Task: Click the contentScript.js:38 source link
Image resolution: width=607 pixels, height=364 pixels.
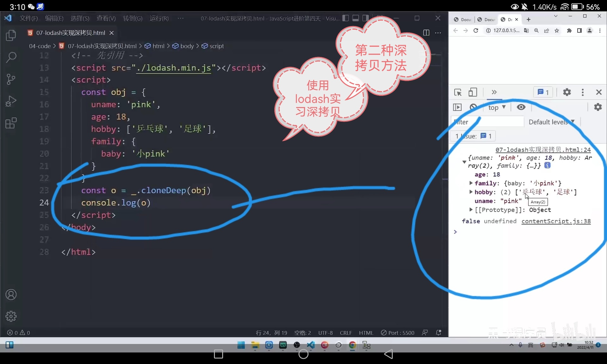Action: [x=556, y=221]
